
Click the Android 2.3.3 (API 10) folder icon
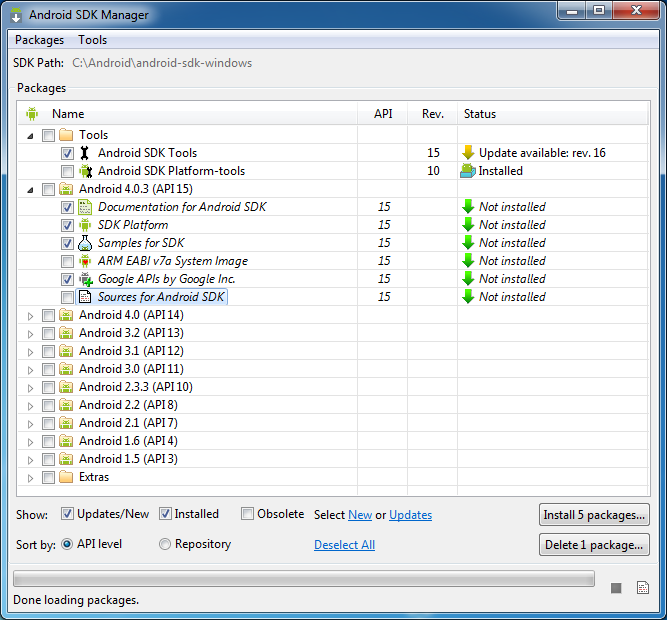[x=66, y=387]
